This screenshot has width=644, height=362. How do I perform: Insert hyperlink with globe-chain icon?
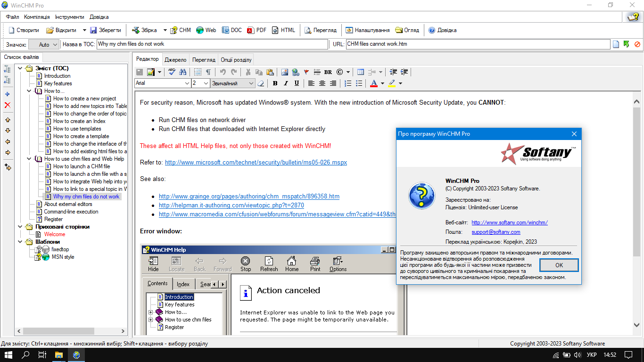pos(295,72)
